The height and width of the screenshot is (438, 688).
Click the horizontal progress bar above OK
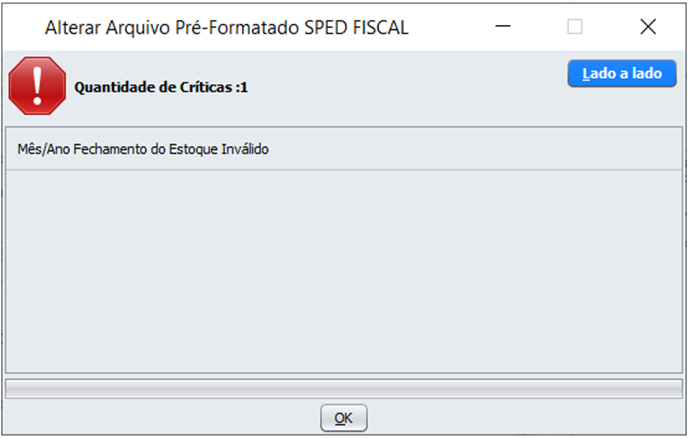(344, 389)
